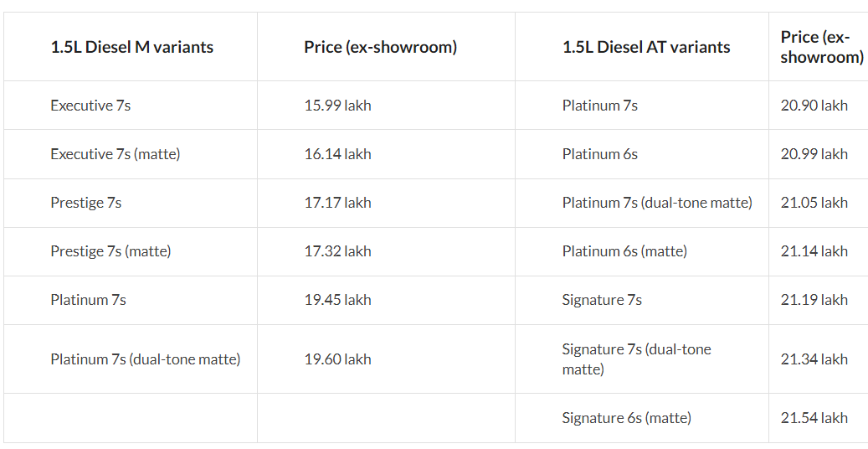Click the 15.99 lakh price cell
This screenshot has width=868, height=449.
click(x=337, y=106)
